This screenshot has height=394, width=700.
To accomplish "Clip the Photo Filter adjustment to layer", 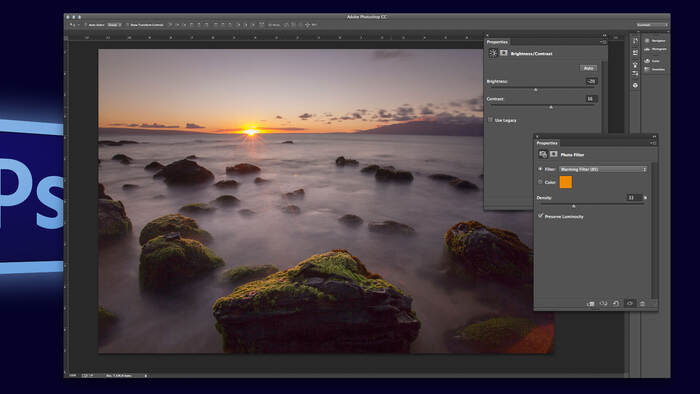I will [591, 303].
